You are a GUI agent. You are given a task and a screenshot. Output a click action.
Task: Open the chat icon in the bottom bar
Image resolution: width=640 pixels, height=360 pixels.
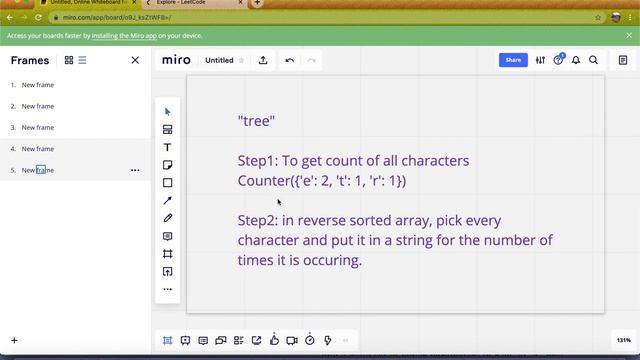click(x=221, y=340)
